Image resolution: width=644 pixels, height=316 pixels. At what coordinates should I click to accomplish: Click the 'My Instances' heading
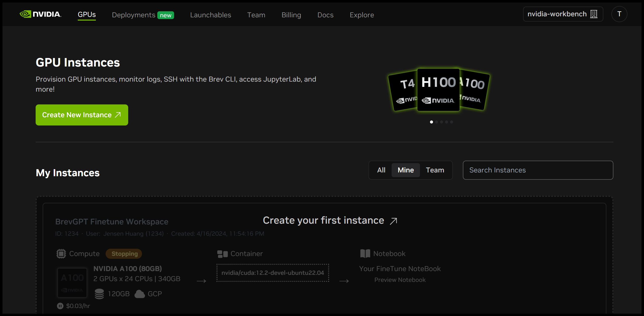pos(68,173)
